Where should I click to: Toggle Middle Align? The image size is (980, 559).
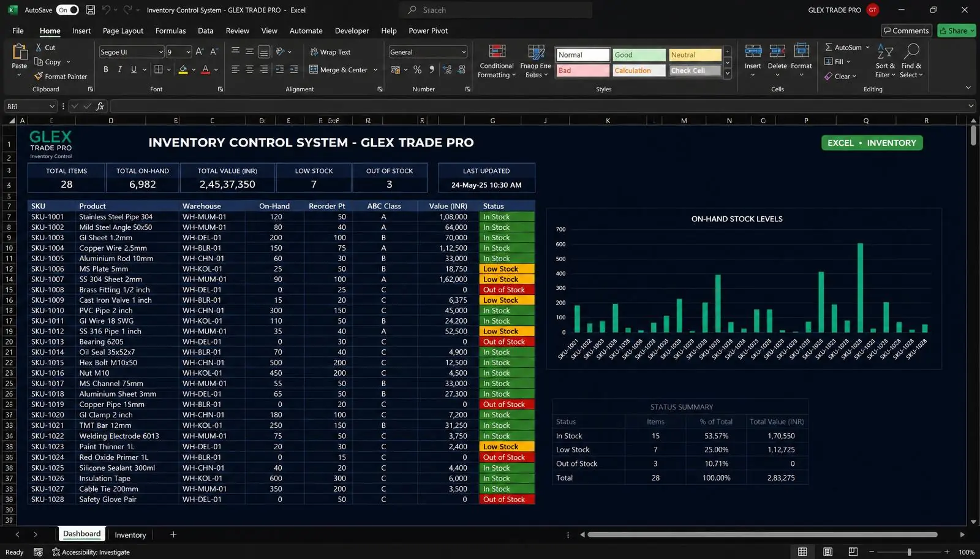click(249, 51)
